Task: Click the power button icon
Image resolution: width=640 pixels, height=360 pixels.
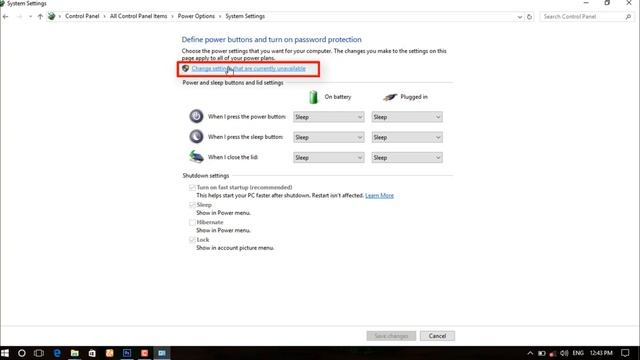Action: [x=196, y=116]
